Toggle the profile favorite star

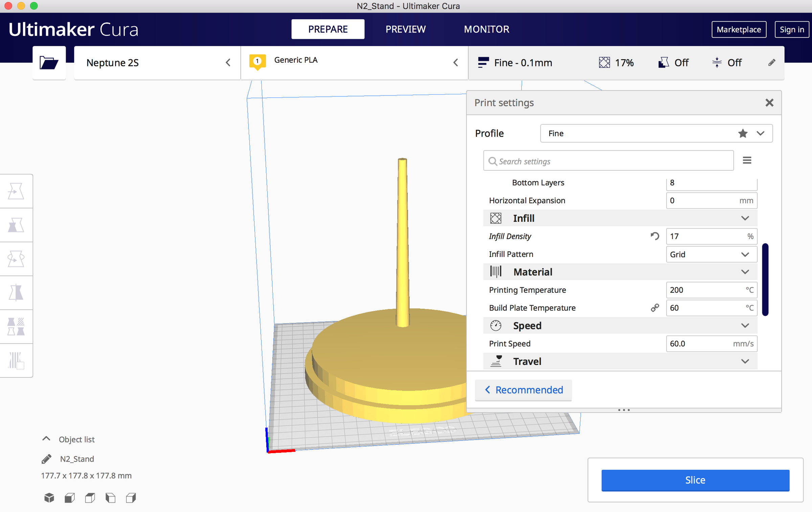point(743,133)
